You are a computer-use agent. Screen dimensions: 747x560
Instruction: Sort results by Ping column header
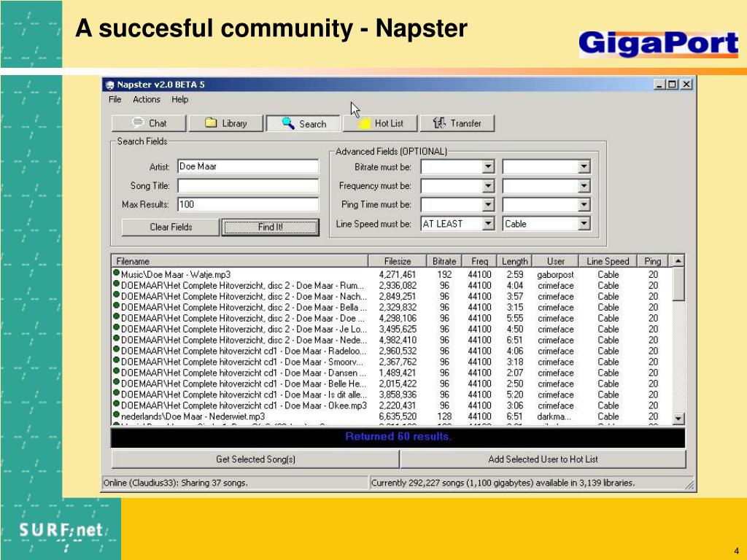click(x=653, y=261)
